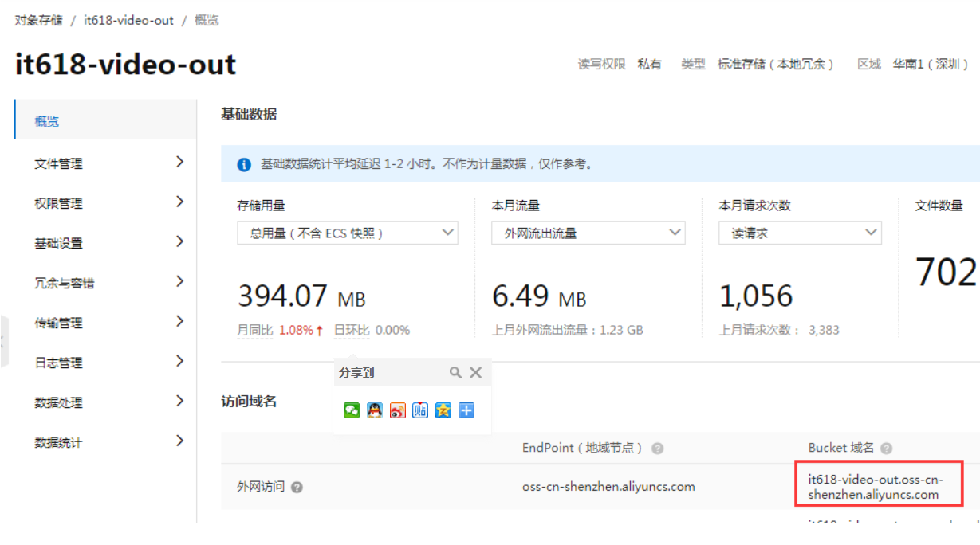Share via the Tieba 贴 icon
The height and width of the screenshot is (545, 980).
pyautogui.click(x=420, y=410)
